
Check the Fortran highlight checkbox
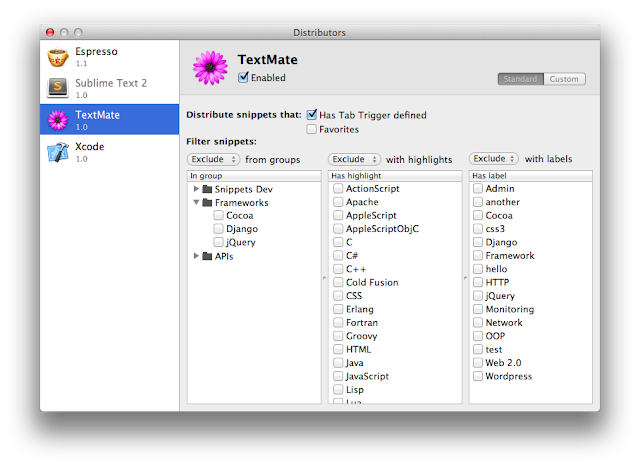pyautogui.click(x=338, y=322)
